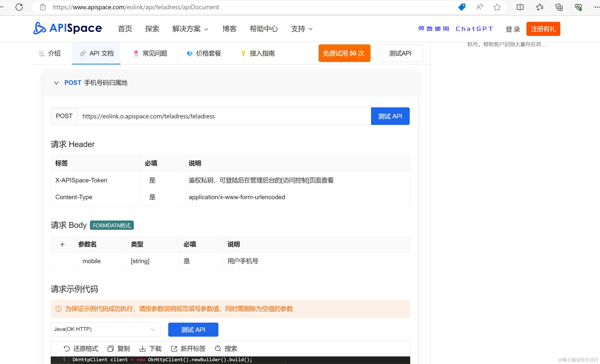
Task: Click the read aloud icon in address bar
Action: 479,7
